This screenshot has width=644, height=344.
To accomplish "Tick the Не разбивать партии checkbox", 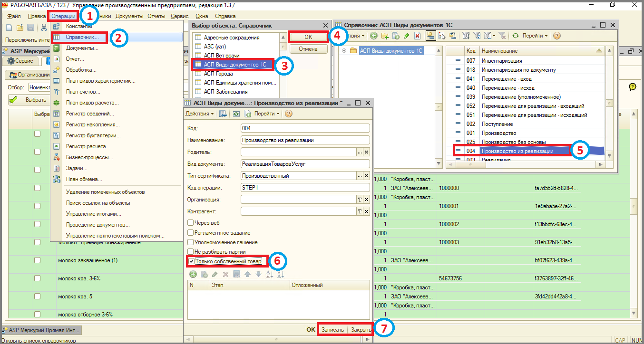I will click(191, 251).
